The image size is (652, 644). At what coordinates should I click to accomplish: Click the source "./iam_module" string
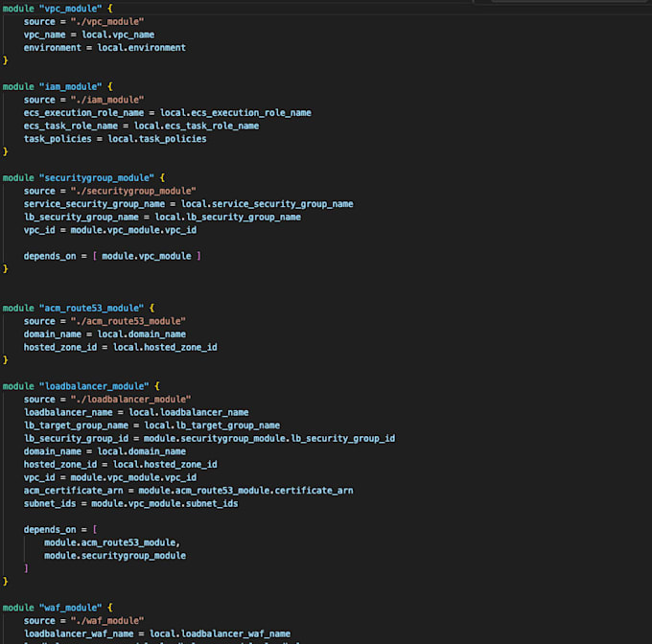(107, 100)
